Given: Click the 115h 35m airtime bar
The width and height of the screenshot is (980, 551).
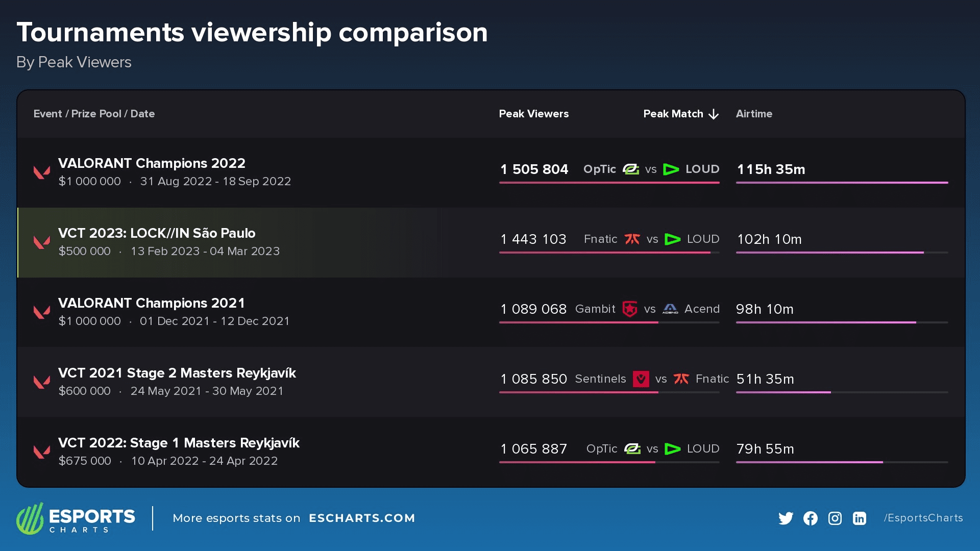Looking at the screenshot, I should 841,182.
